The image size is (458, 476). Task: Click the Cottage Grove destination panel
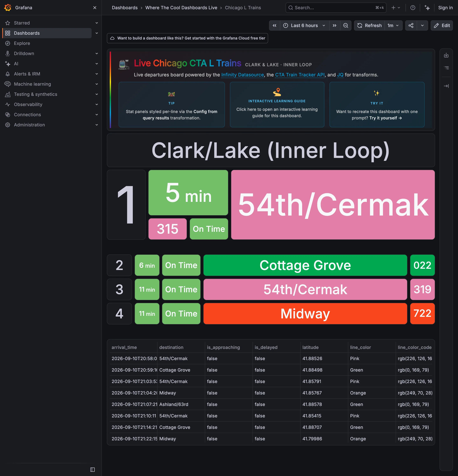coord(305,265)
